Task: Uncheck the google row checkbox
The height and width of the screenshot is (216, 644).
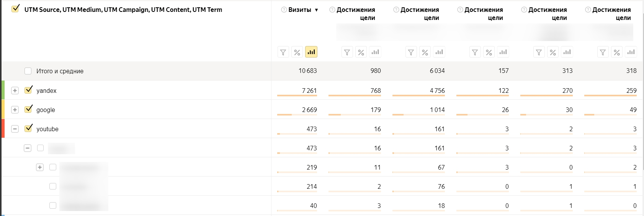Action: point(28,109)
